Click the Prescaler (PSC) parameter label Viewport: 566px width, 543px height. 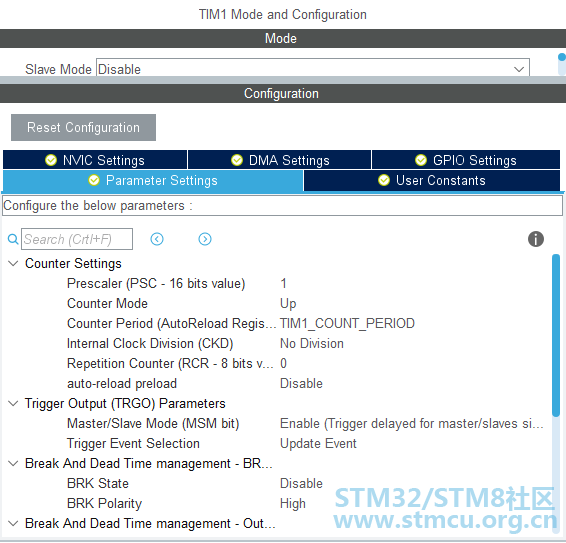(156, 283)
